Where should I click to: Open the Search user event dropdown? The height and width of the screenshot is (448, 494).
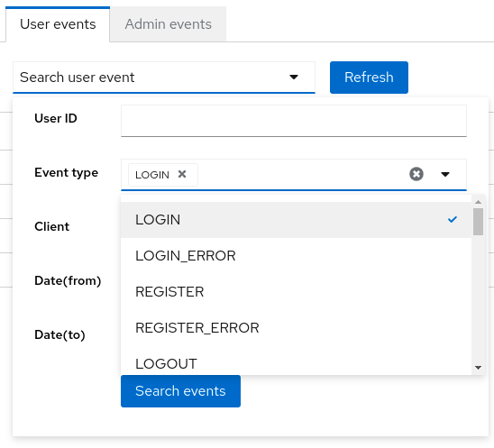click(164, 78)
